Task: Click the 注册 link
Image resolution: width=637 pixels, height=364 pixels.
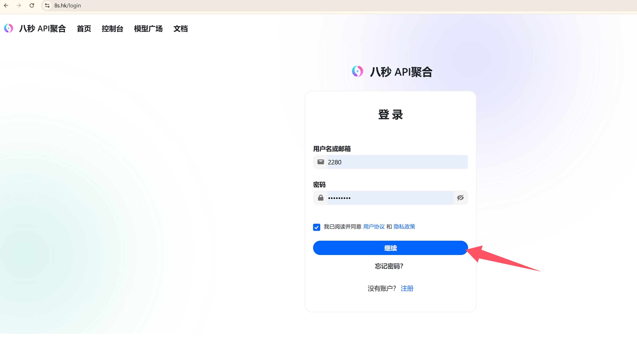Action: tap(407, 289)
